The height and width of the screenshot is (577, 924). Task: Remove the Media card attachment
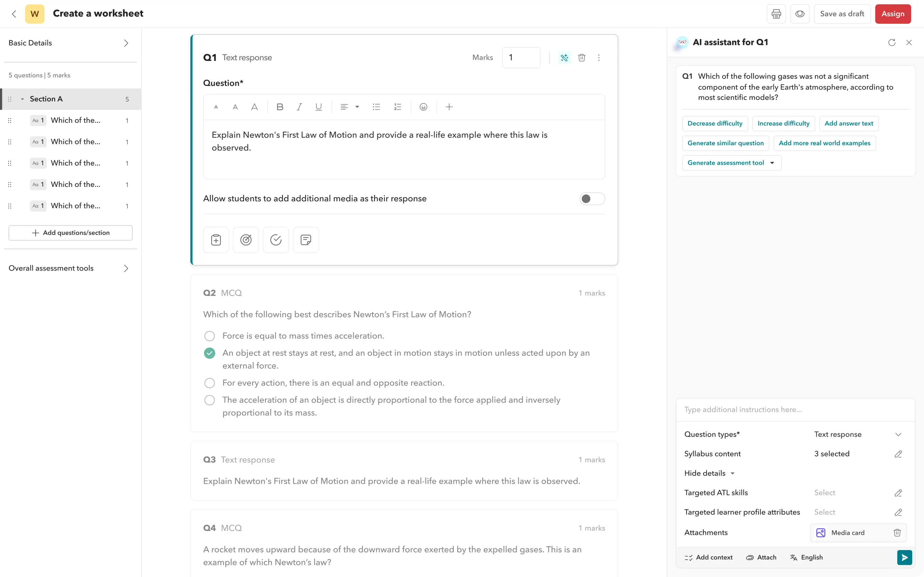897,533
